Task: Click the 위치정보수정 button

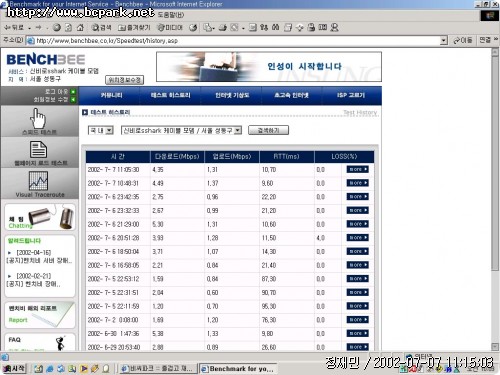Action: click(x=125, y=80)
